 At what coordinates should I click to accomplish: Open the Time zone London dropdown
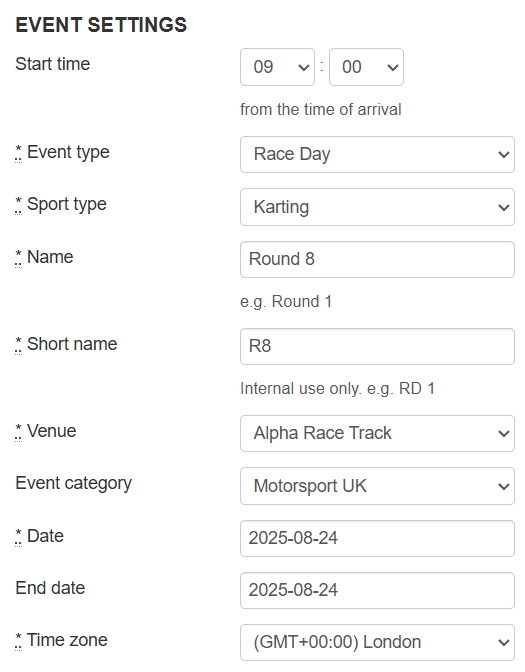click(x=377, y=642)
